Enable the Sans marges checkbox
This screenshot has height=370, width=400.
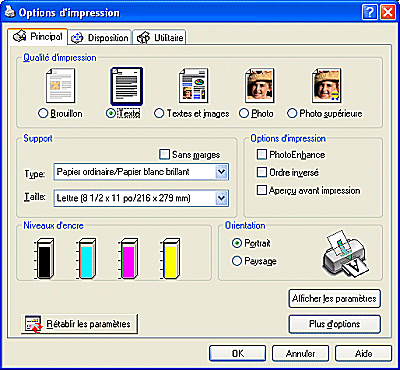pos(164,154)
